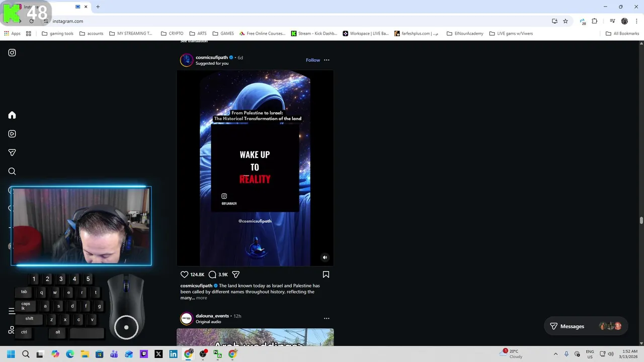Install app icon in address bar
Image resolution: width=644 pixels, height=362 pixels.
554,21
